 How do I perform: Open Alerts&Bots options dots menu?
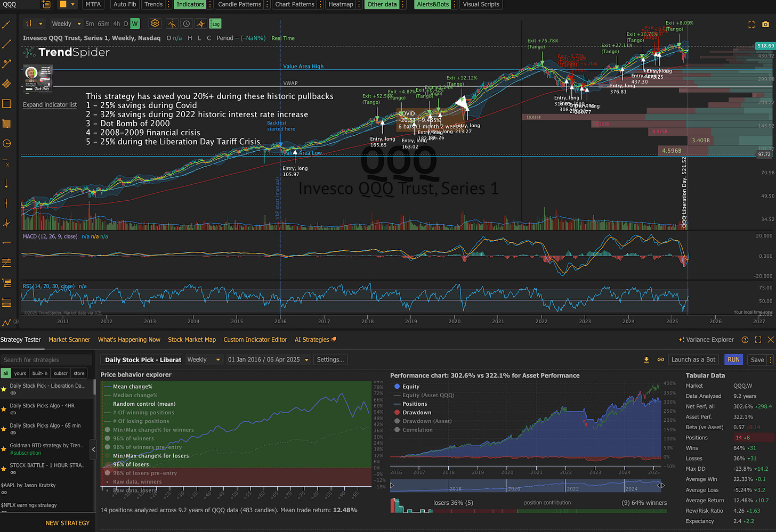pyautogui.click(x=455, y=4)
